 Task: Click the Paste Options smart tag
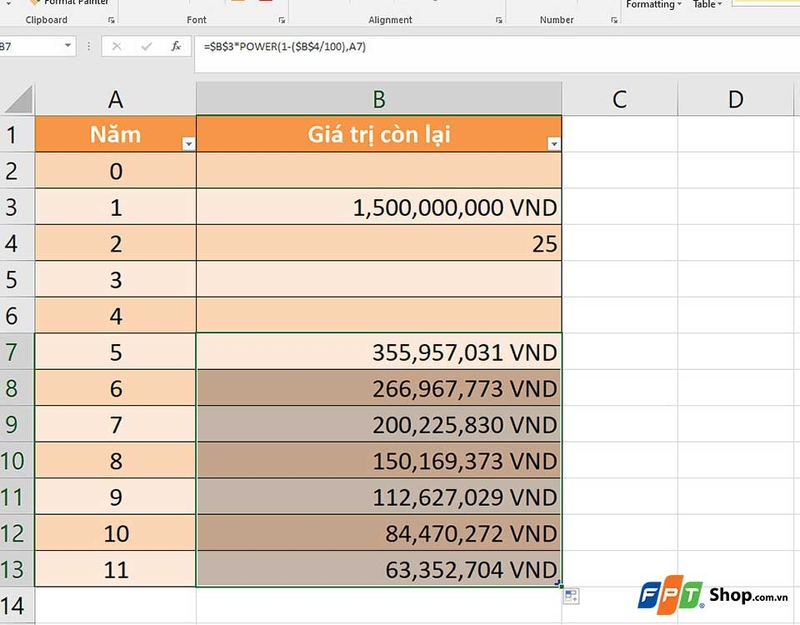(x=569, y=595)
